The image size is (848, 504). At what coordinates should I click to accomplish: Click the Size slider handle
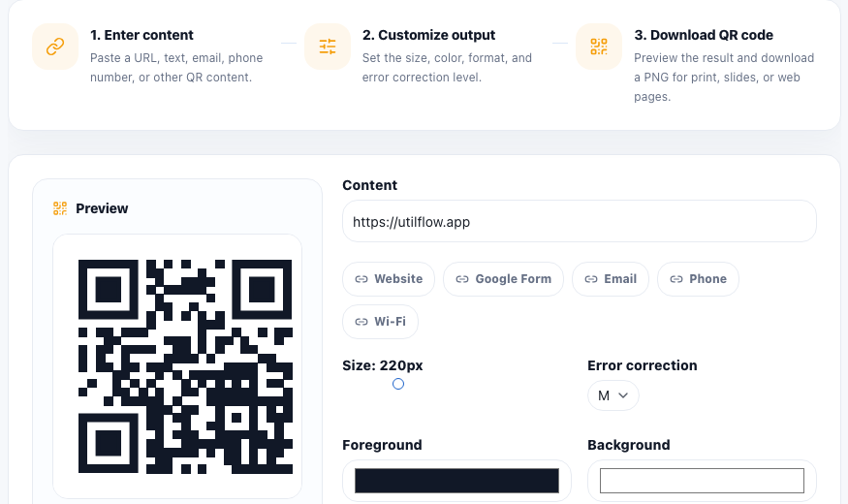pos(398,384)
